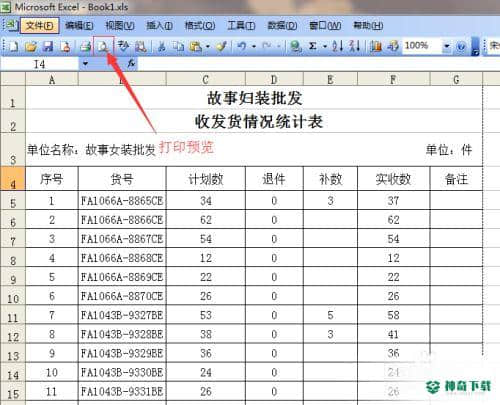Click the title cell 故事妇装批发
Image resolution: width=500 pixels, height=405 pixels.
coord(255,98)
